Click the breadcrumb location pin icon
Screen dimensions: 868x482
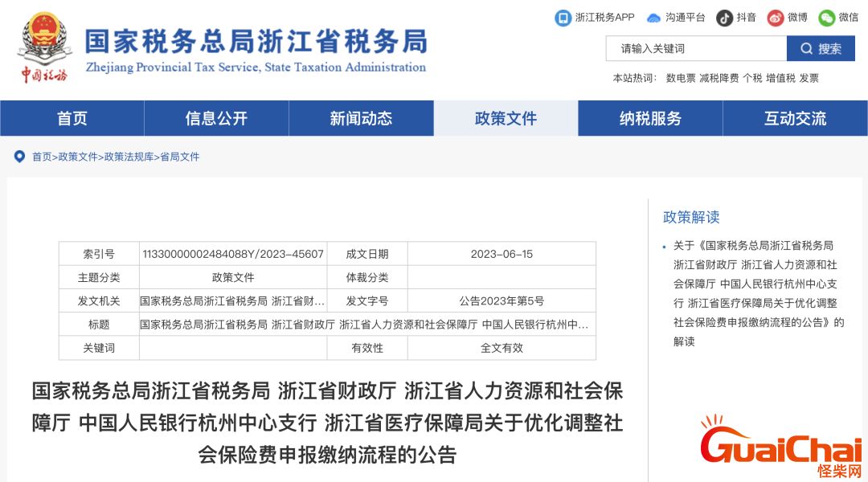pos(19,156)
